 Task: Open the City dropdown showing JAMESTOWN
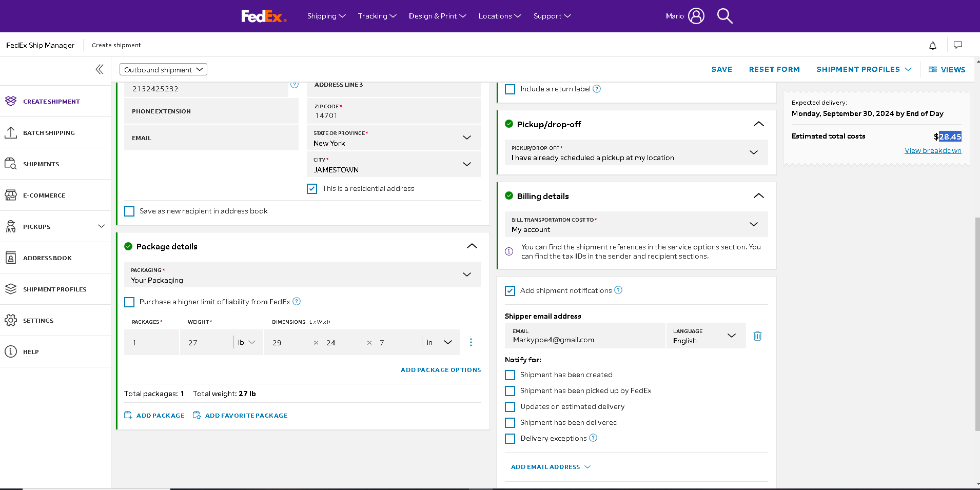coord(394,164)
